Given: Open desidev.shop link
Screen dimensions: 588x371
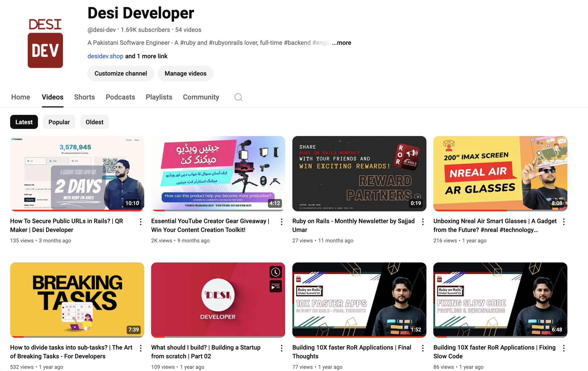Looking at the screenshot, I should point(106,56).
